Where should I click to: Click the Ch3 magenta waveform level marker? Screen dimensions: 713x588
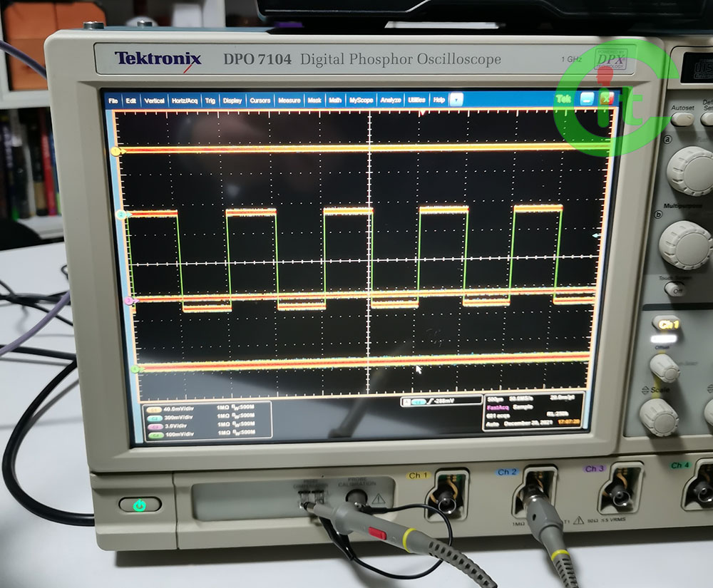pos(129,301)
